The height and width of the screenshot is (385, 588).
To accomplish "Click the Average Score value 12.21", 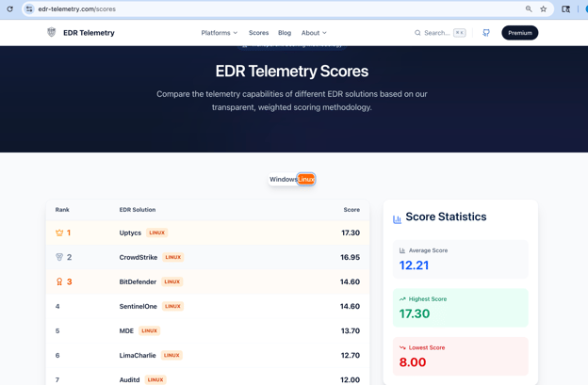I will [414, 265].
